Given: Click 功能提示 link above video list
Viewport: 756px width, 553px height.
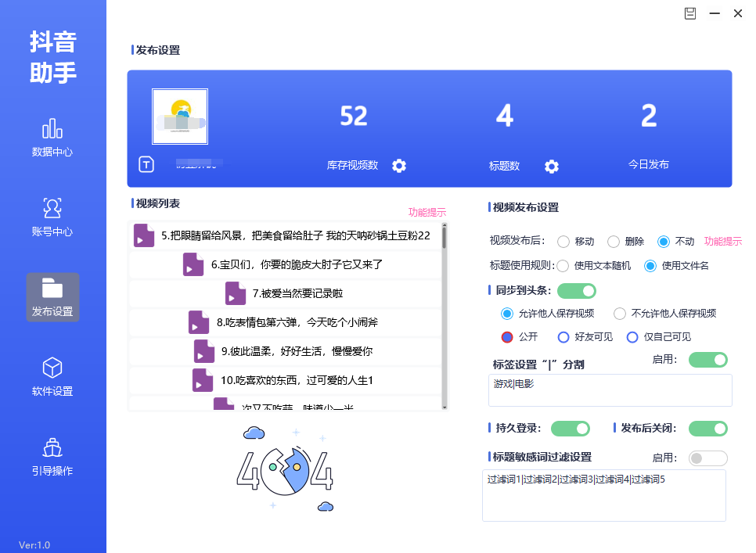Looking at the screenshot, I should click(427, 213).
